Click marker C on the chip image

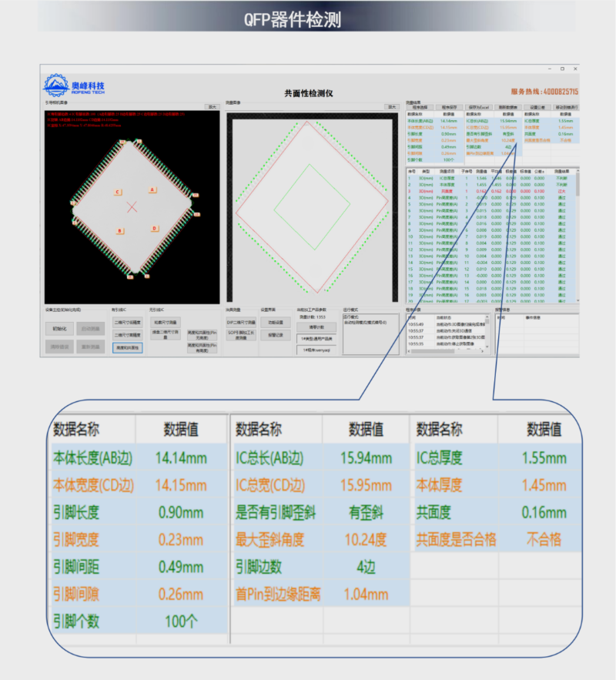[117, 192]
